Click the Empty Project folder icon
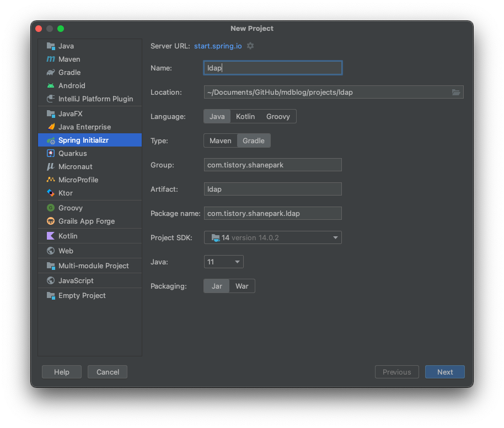504x428 pixels. pyautogui.click(x=51, y=295)
